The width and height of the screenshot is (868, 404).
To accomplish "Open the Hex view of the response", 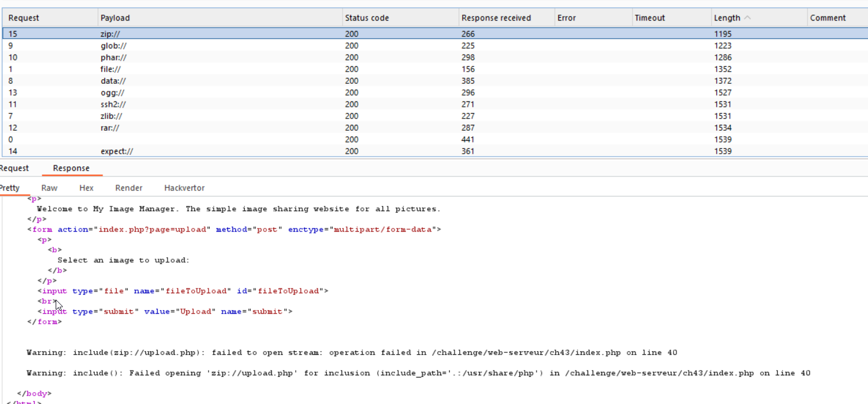I will coord(86,188).
